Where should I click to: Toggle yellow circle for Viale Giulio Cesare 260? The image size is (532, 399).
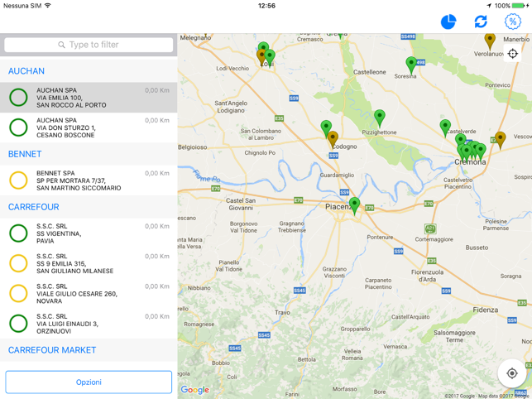pyautogui.click(x=18, y=293)
